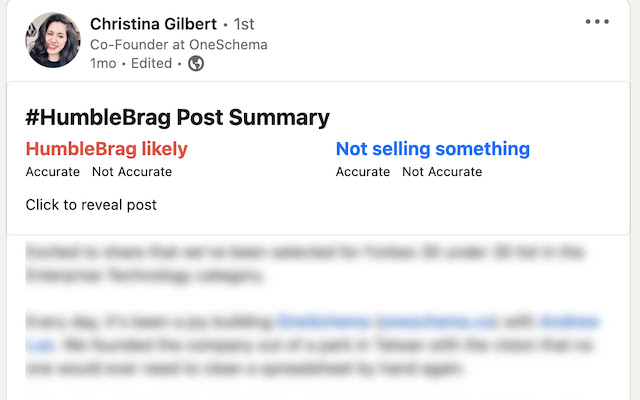Select the blue Not selling something label

pyautogui.click(x=433, y=149)
